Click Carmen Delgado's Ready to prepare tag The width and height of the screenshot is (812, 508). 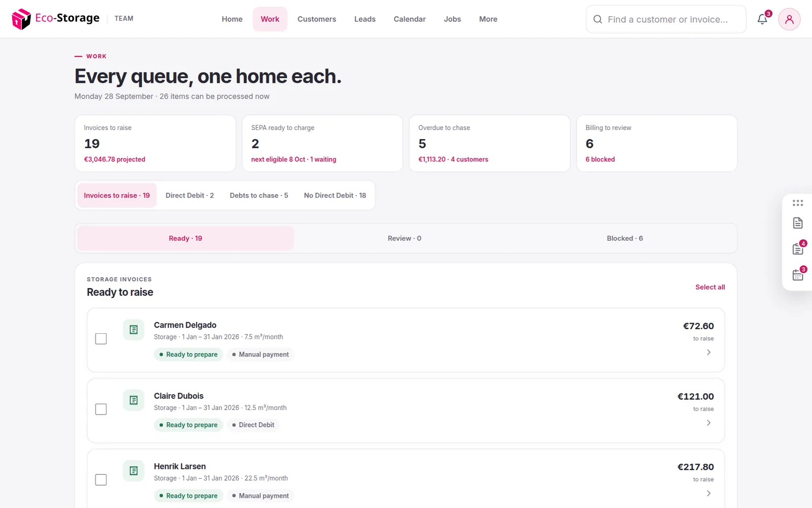(x=188, y=355)
